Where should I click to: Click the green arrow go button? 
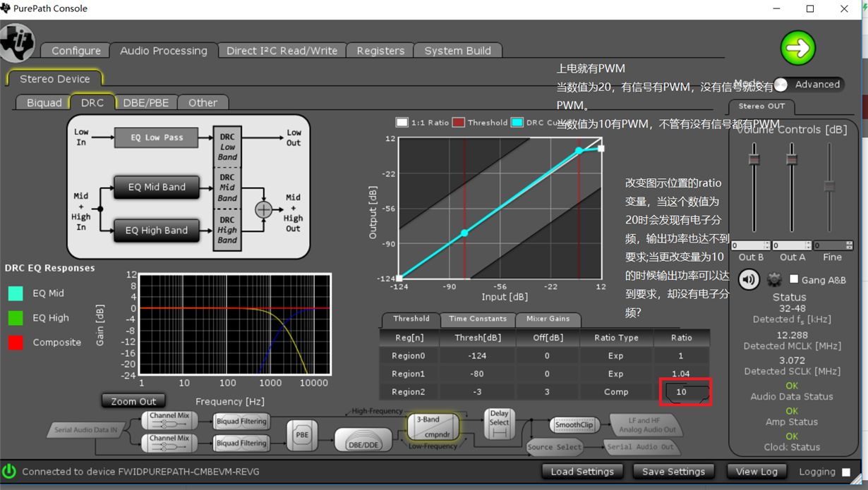tap(797, 48)
